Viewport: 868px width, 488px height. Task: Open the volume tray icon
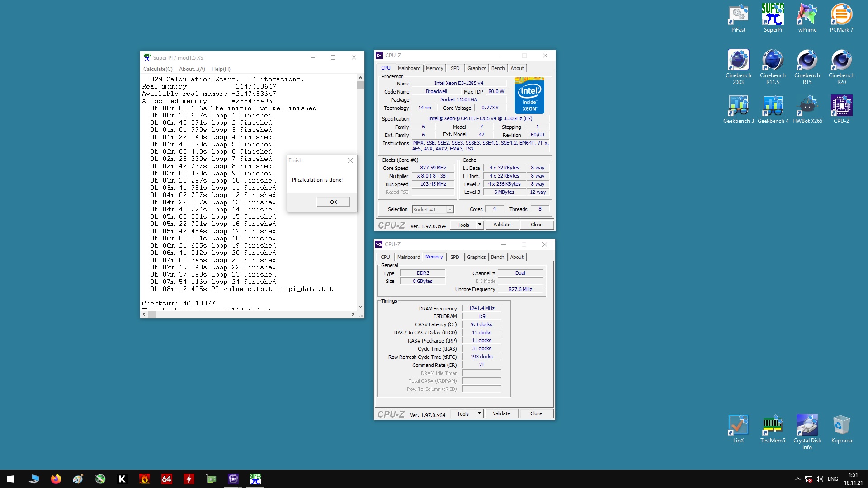click(820, 479)
